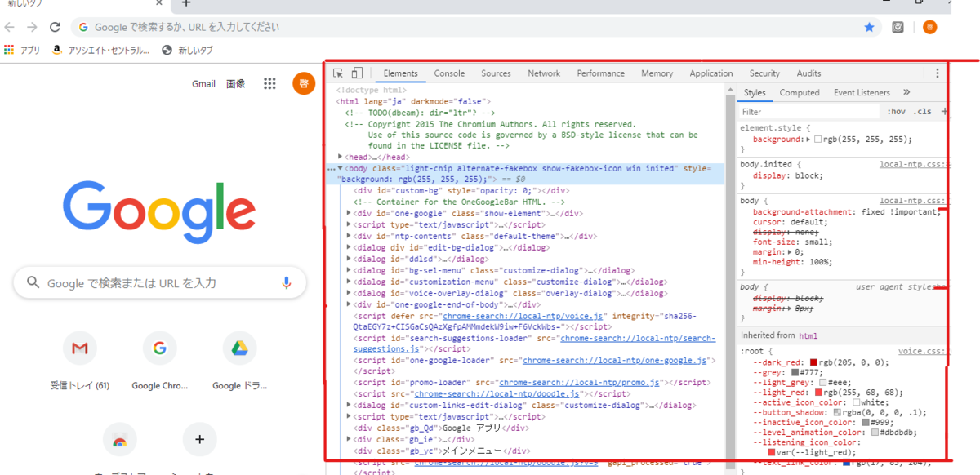The height and width of the screenshot is (475, 980).
Task: Open the Gmail inbox shortcut tile
Action: coord(79,349)
